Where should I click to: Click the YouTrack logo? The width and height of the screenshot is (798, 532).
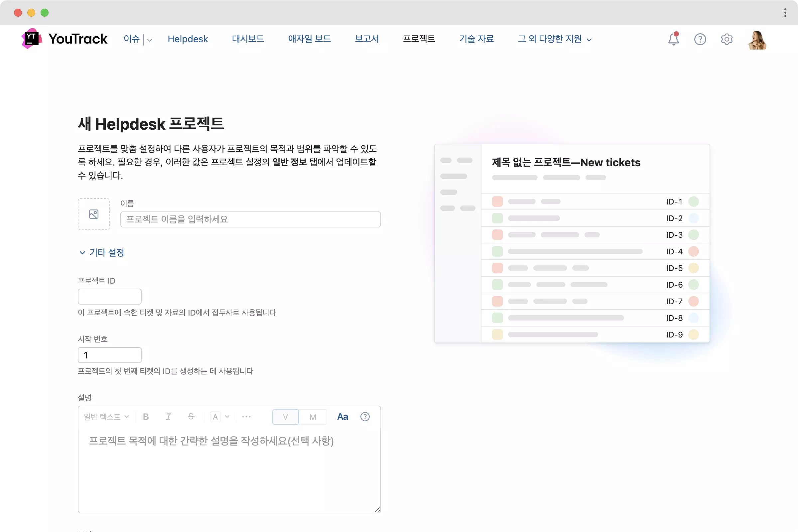(x=65, y=39)
